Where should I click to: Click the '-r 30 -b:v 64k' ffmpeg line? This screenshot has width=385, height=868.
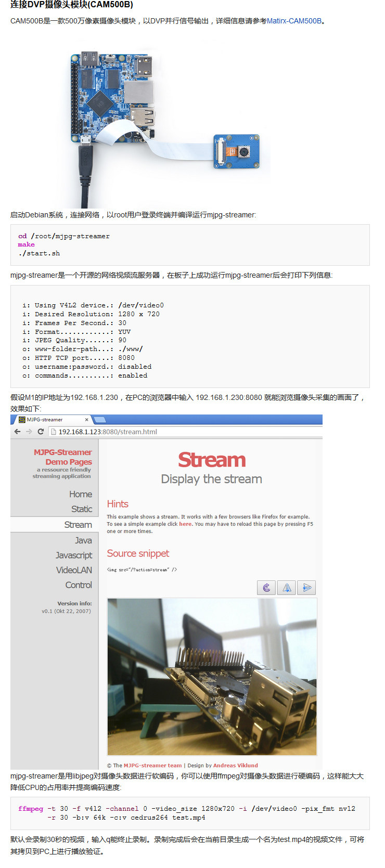126,818
